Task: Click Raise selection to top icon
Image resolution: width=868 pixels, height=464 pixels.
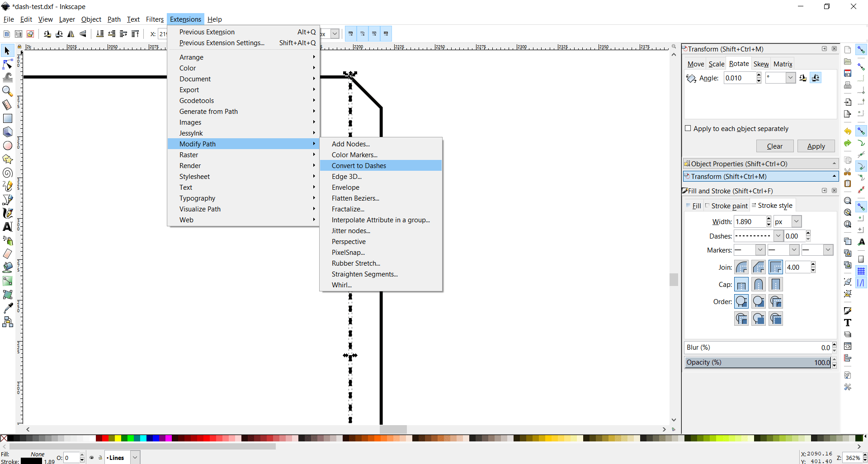Action: pyautogui.click(x=135, y=34)
